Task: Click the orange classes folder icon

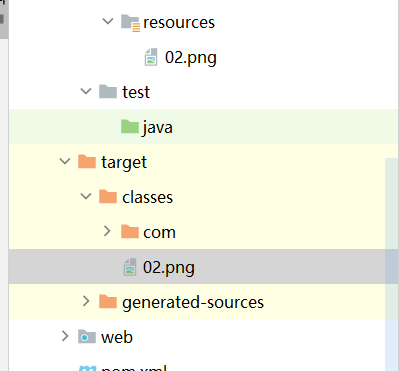Action: 108,196
